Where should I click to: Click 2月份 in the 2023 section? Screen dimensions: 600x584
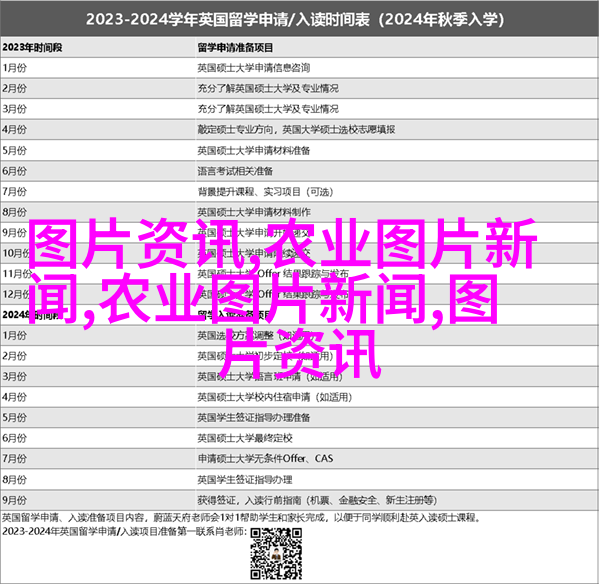[x=15, y=88]
